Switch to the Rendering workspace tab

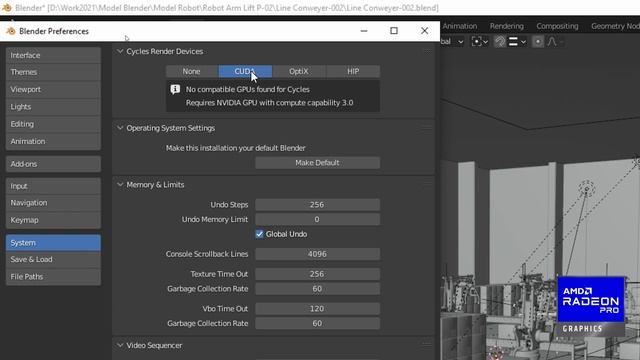coord(507,26)
